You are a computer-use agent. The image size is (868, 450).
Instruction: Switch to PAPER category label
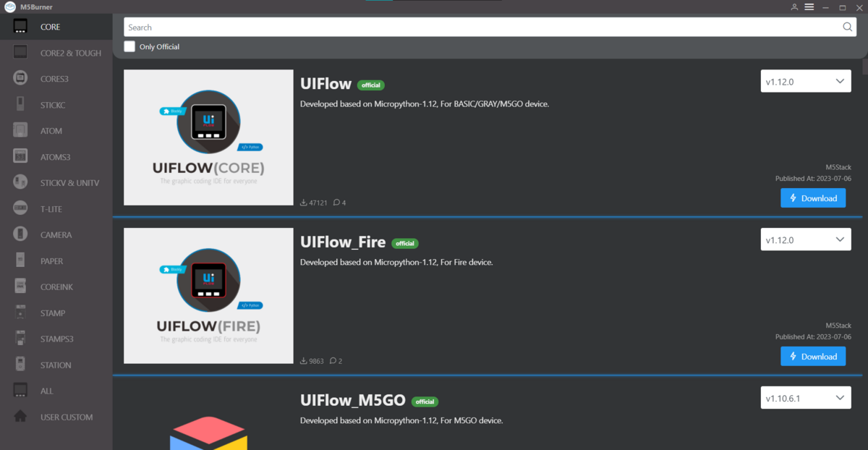(51, 261)
